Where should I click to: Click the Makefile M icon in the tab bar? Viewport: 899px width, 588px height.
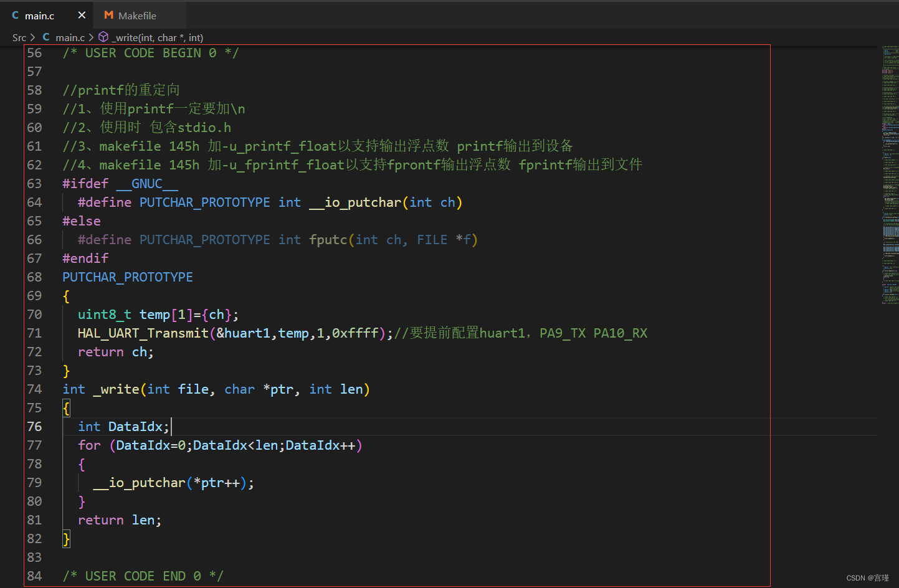[x=109, y=15]
